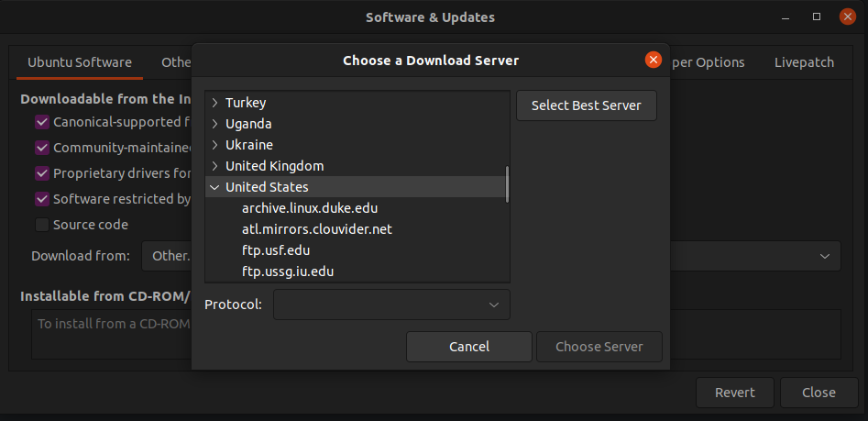Screen dimensions: 868x421
Task: Disable Proprietary drivers checkbox
Action: coord(42,173)
